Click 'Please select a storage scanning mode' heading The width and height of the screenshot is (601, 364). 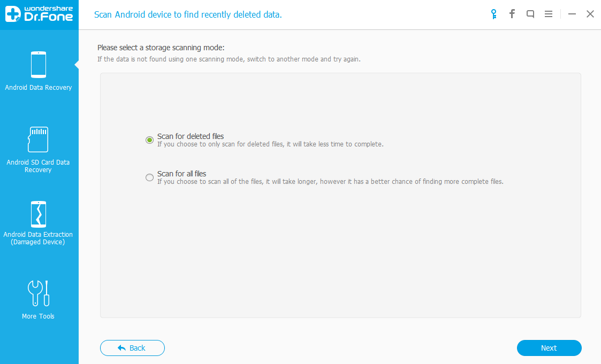[161, 48]
